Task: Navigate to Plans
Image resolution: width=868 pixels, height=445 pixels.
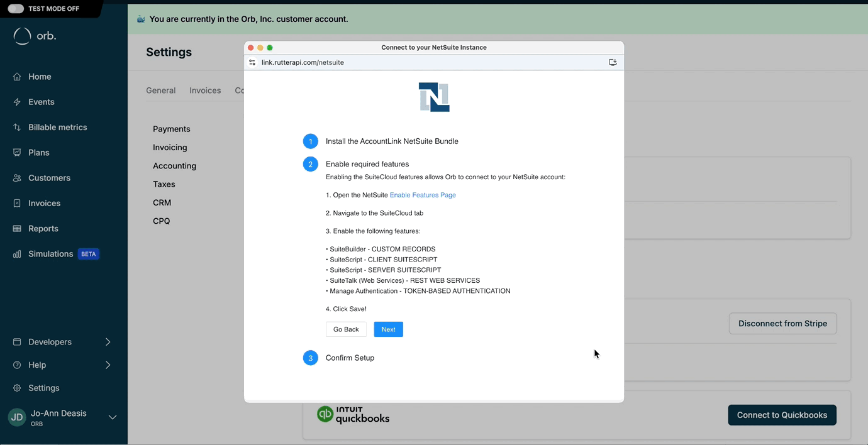Action: point(39,153)
